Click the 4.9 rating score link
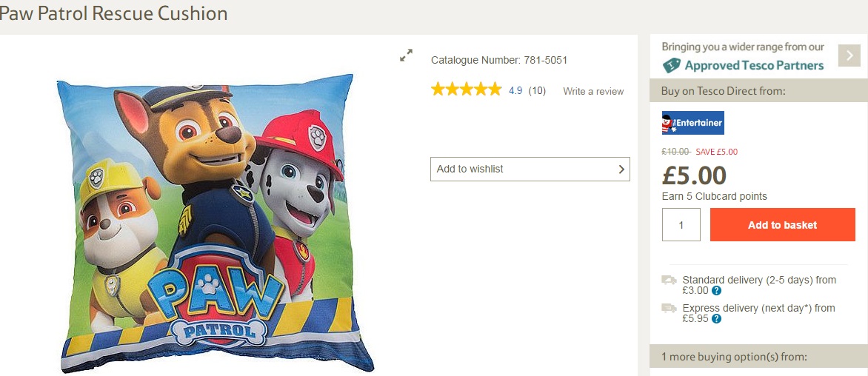This screenshot has height=376, width=868. tap(515, 91)
